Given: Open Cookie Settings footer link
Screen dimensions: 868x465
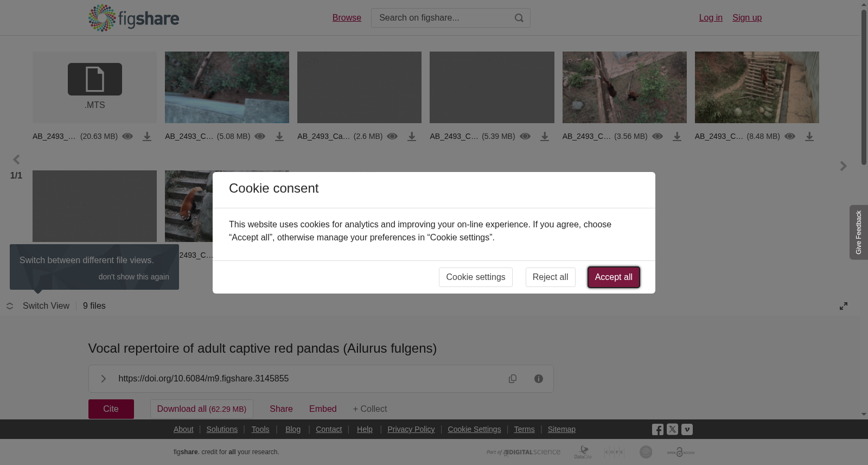Looking at the screenshot, I should coord(474,429).
